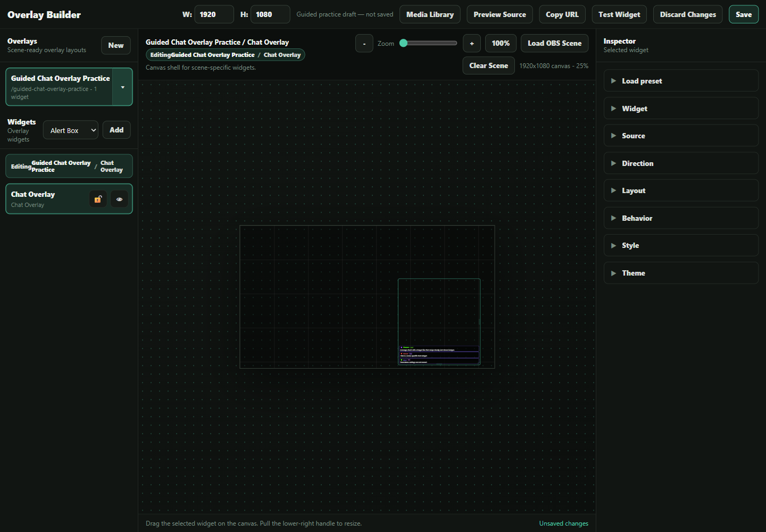Screen dimensions: 766x532
Task: Click the Editing breadcrumb in the sidebar
Action: click(x=69, y=166)
